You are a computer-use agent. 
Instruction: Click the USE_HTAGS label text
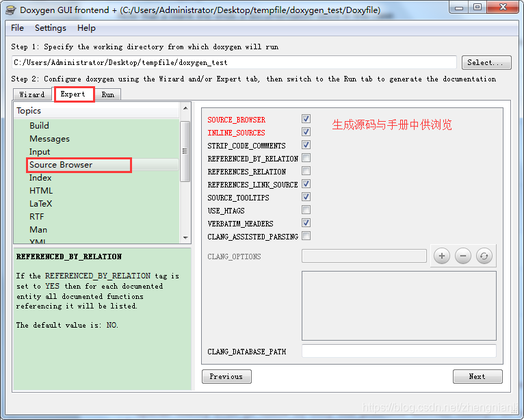click(226, 211)
